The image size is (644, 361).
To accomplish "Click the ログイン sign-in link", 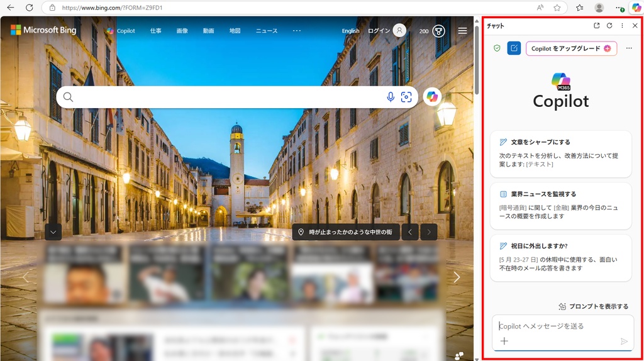I will pos(379,31).
